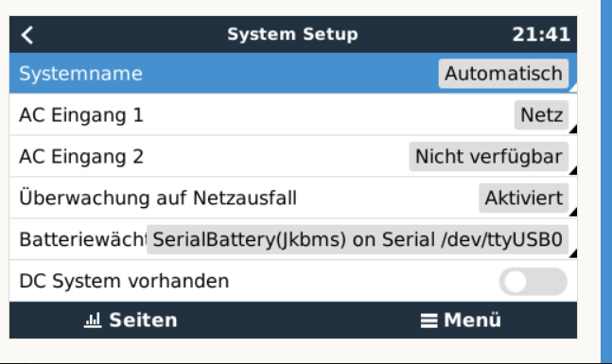This screenshot has height=364, width=612.
Task: Select the Batteriewächter row label
Action: click(82, 239)
